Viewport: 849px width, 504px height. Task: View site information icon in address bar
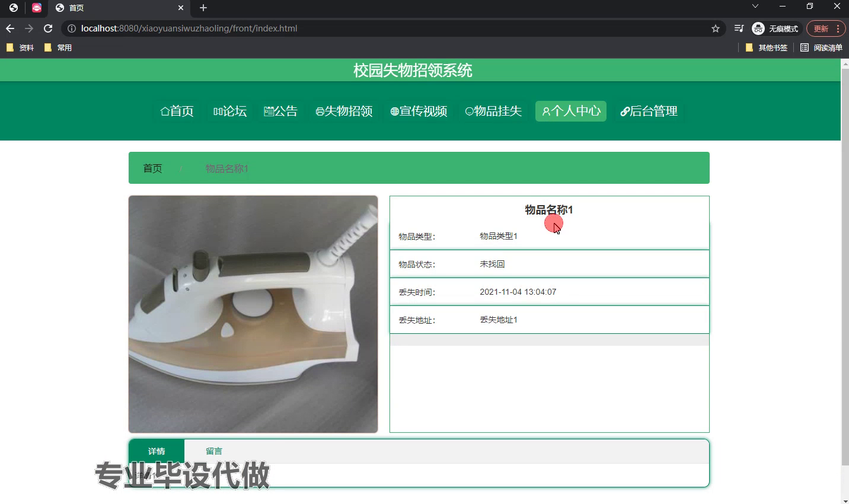tap(71, 28)
